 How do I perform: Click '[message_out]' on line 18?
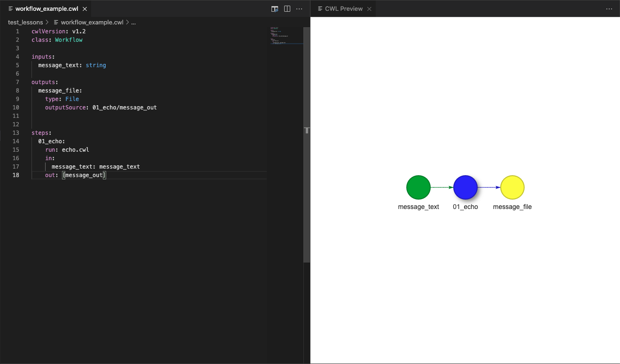84,175
